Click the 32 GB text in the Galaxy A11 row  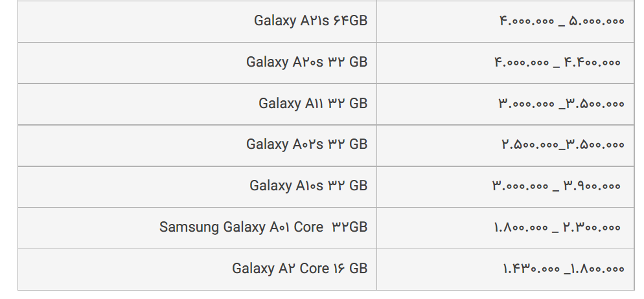coord(347,104)
